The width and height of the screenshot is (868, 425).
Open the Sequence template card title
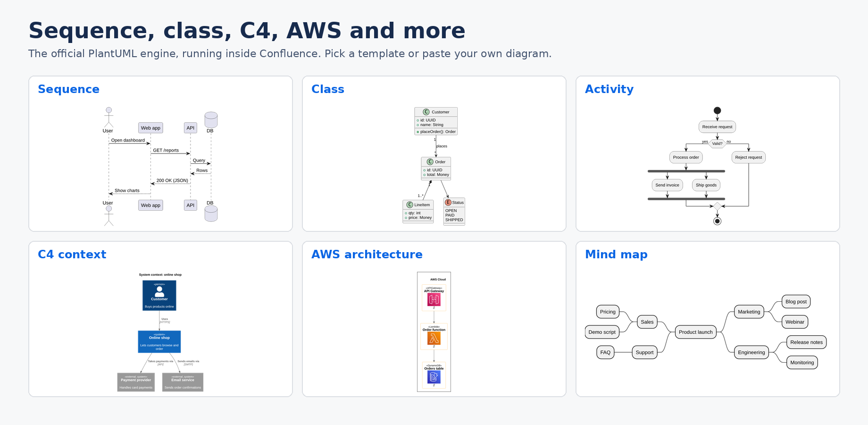[x=68, y=89]
